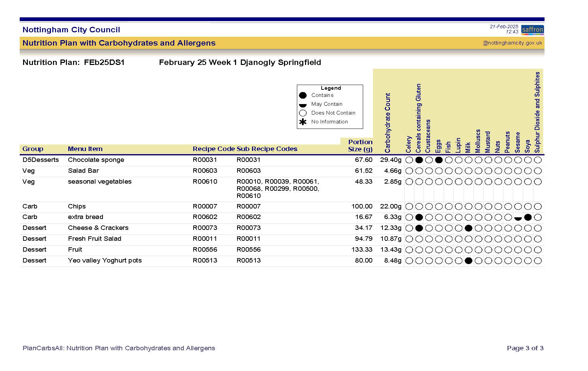This screenshot has width=588, height=371.
Task: Click the 'Nottingham City Council' title text
Action: [x=71, y=30]
